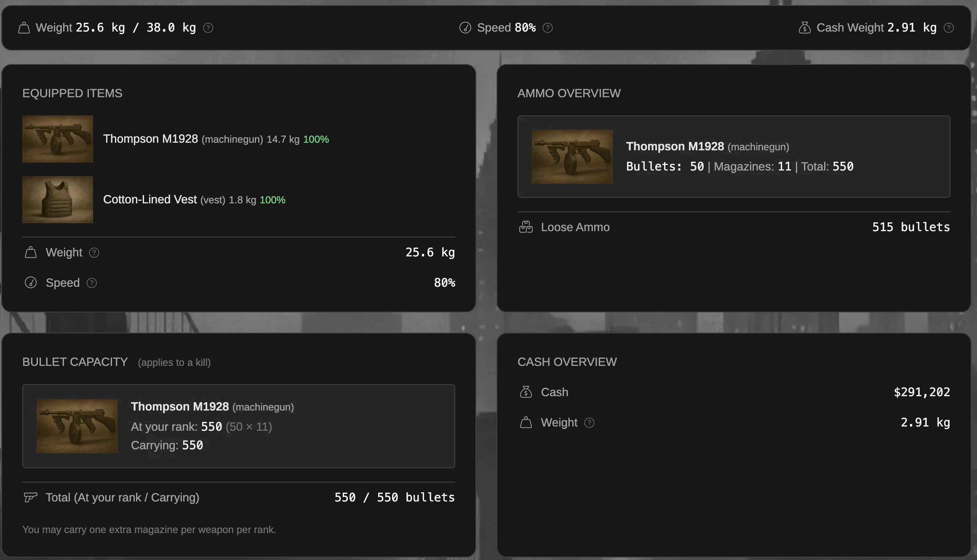Select Thompson M1928 thumbnail in Ammo Overview
The width and height of the screenshot is (977, 560).
(x=572, y=157)
